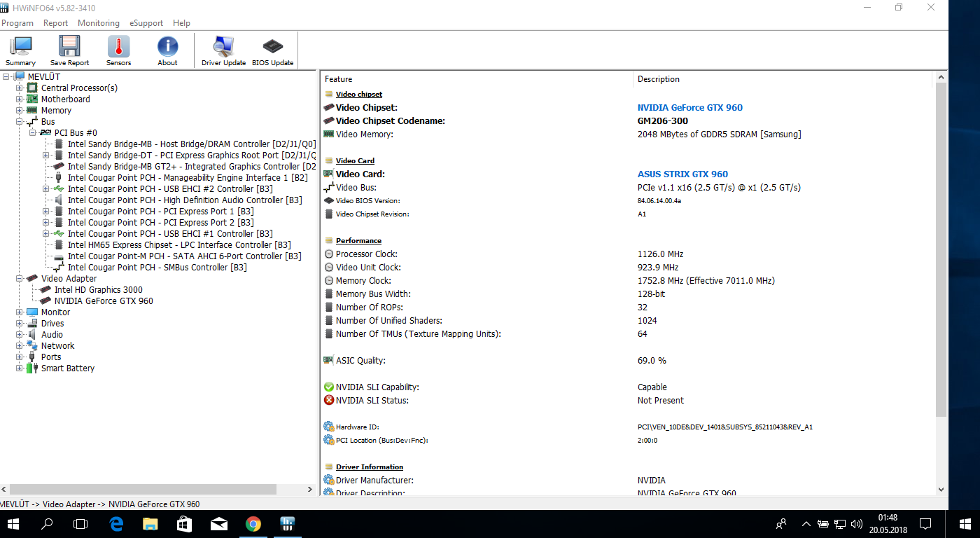
Task: Select NVIDIA GeForce GTX 960 tree item
Action: [104, 301]
